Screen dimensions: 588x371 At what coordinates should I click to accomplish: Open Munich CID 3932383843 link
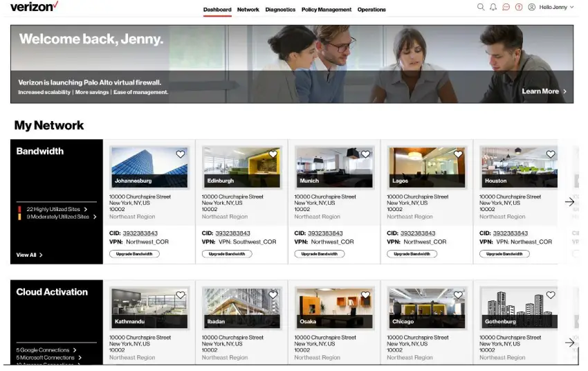coord(325,233)
